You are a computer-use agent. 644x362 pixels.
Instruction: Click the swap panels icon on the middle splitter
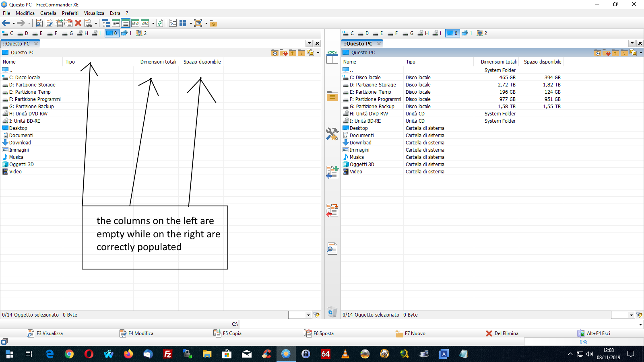tap(332, 58)
